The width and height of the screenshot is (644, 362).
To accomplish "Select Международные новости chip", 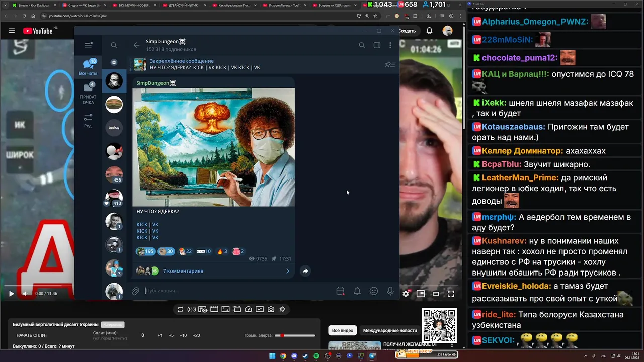I will [x=390, y=330].
